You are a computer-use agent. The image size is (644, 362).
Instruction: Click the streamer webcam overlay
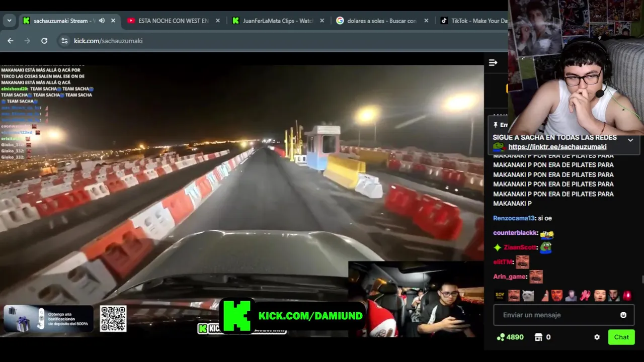(576, 67)
